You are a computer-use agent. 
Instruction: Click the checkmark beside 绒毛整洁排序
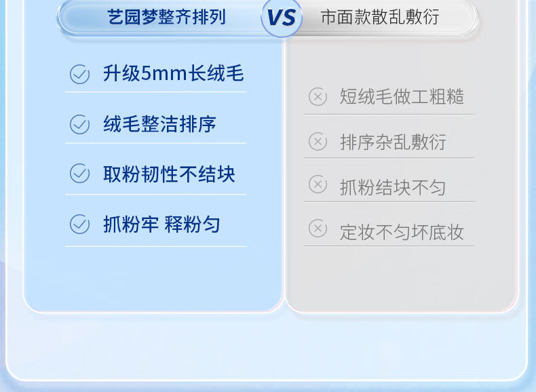pos(80,125)
